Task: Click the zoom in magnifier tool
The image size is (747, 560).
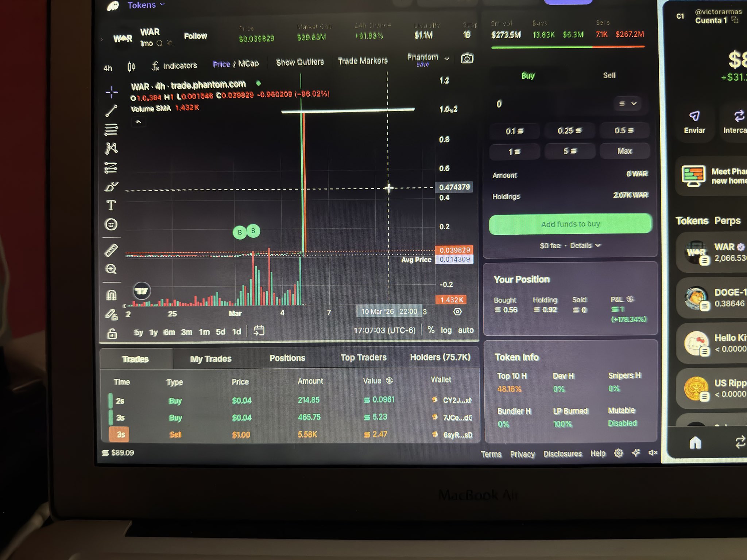Action: click(111, 269)
